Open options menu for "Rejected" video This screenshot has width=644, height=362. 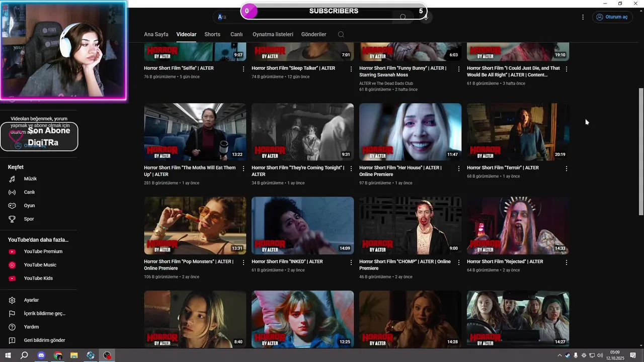click(567, 262)
